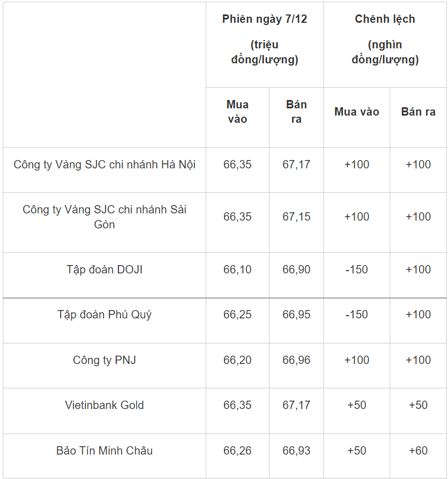Click the 66,26 buy price for Bảo Tín Minh Châu
Screen dimensions: 448x479
pos(237,450)
